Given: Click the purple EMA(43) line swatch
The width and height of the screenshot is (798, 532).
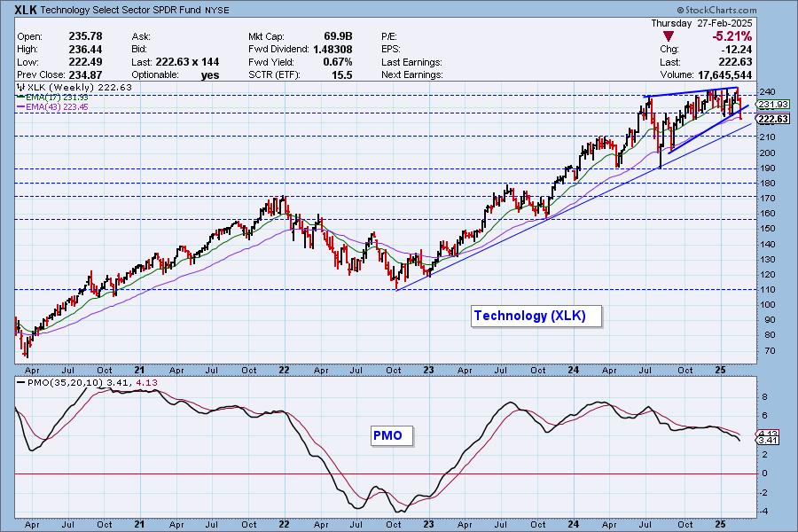Looking at the screenshot, I should tap(21, 107).
